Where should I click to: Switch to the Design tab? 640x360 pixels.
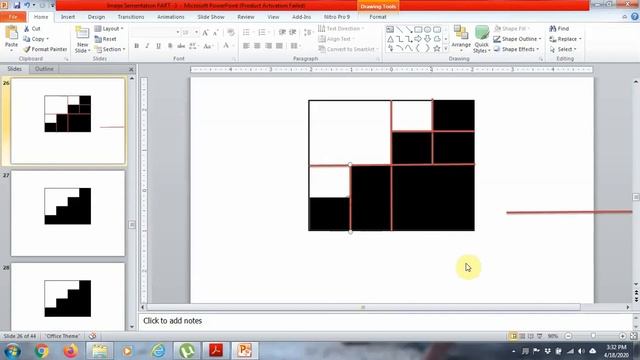(x=96, y=17)
